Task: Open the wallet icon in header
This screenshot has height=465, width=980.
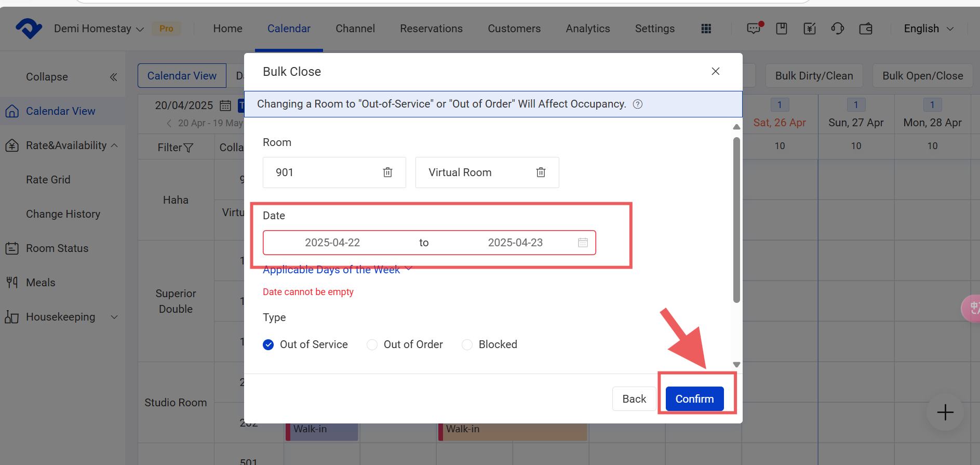Action: click(866, 29)
